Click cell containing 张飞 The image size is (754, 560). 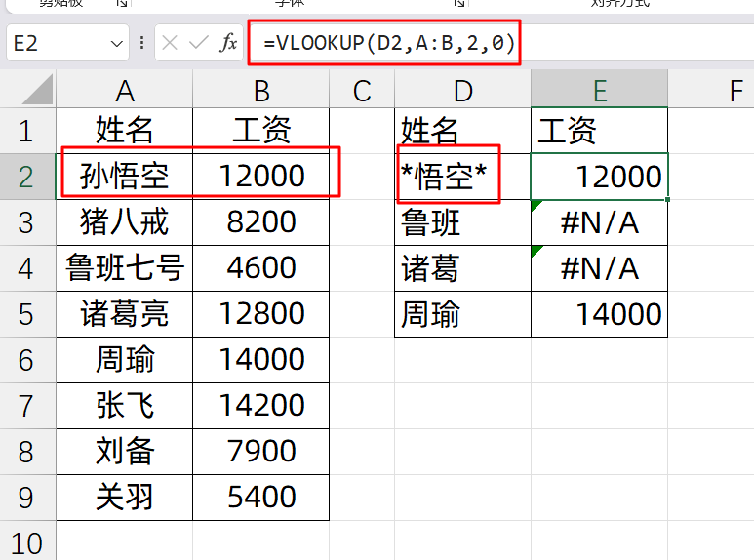coord(125,406)
